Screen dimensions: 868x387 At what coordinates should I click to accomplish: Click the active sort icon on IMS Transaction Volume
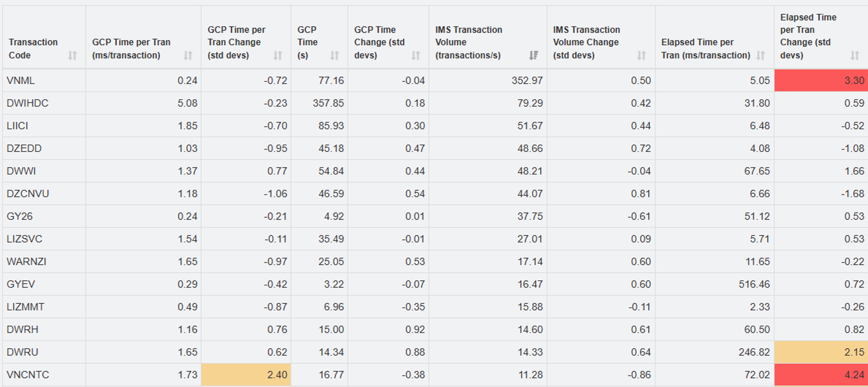click(x=533, y=55)
